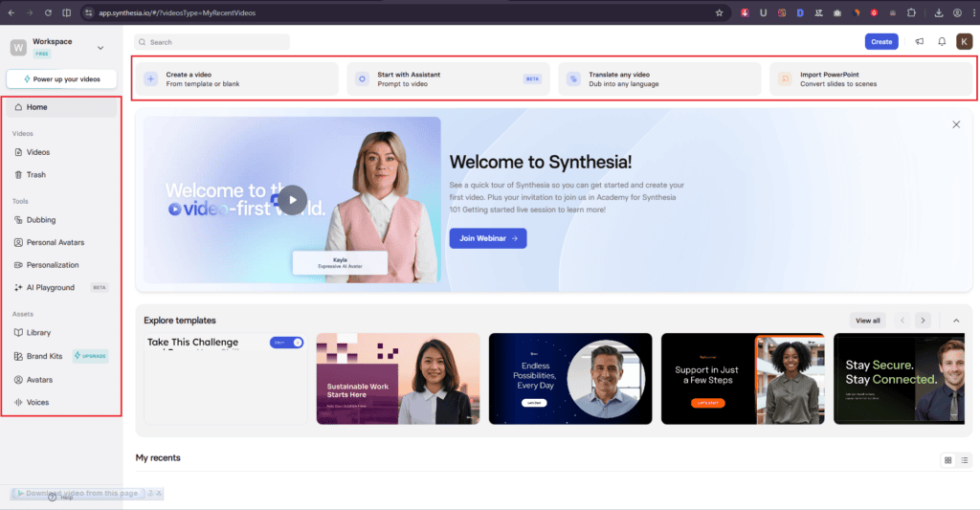Screen dimensions: 980x510
Task: Open Stay Secure Stay Connected template
Action: (899, 379)
